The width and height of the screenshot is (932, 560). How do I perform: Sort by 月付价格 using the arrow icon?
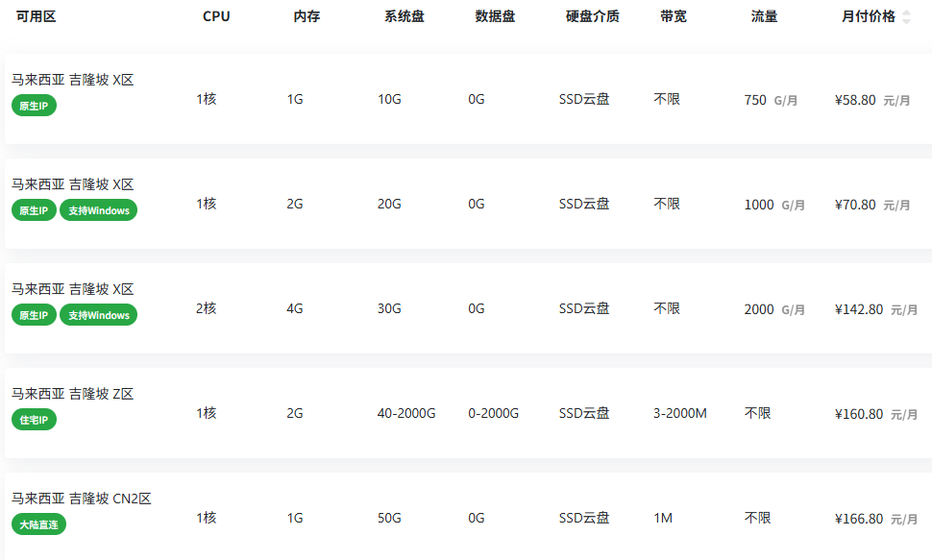[x=906, y=16]
